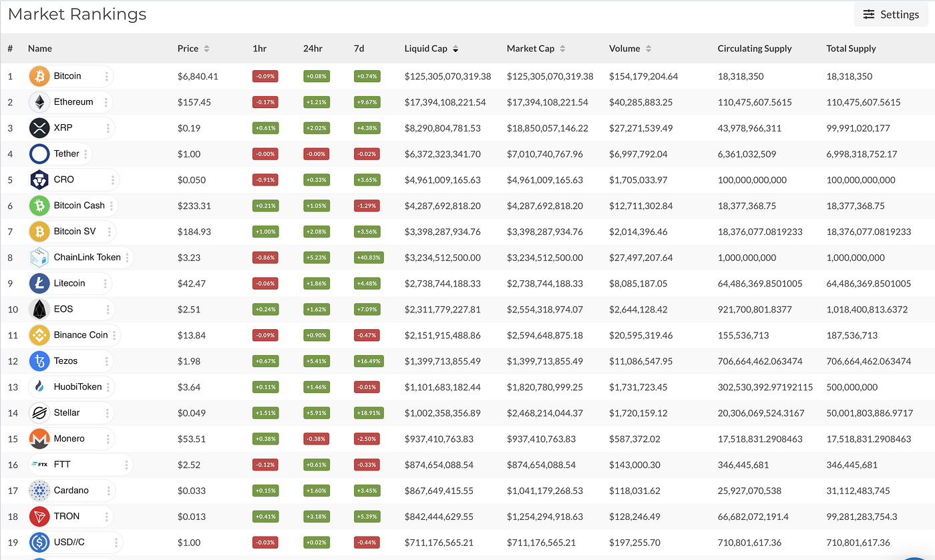This screenshot has height=560, width=935.
Task: Open the Stellar row options menu
Action: (108, 413)
